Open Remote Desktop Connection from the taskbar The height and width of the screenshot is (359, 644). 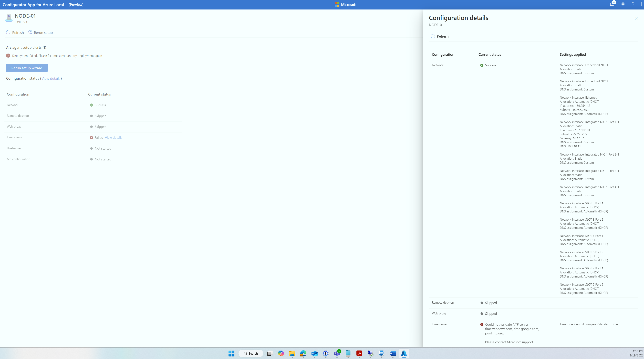(370, 353)
